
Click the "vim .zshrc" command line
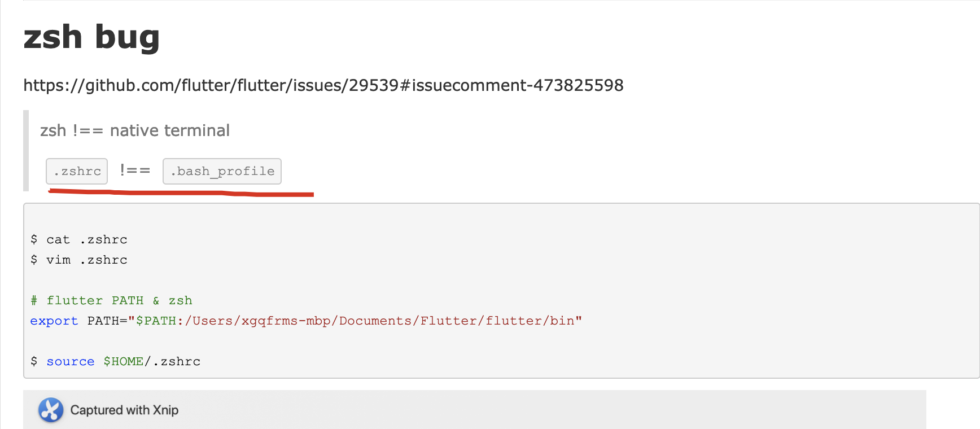click(86, 260)
